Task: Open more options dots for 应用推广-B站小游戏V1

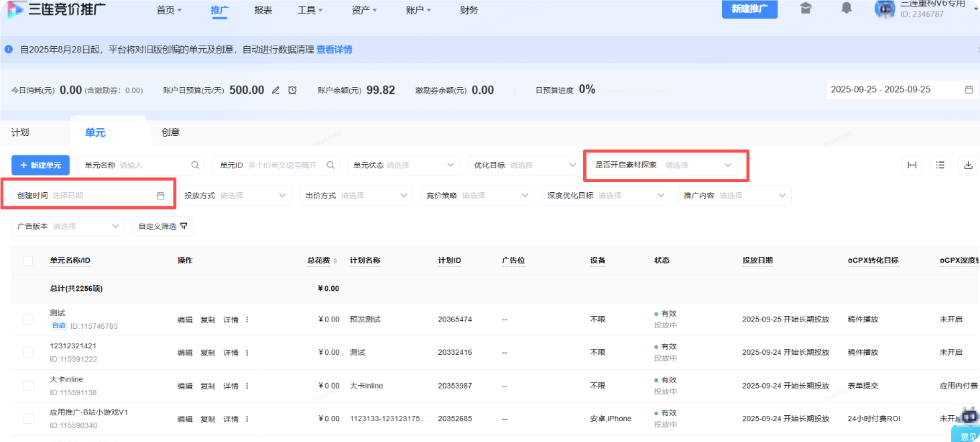Action: pos(247,419)
